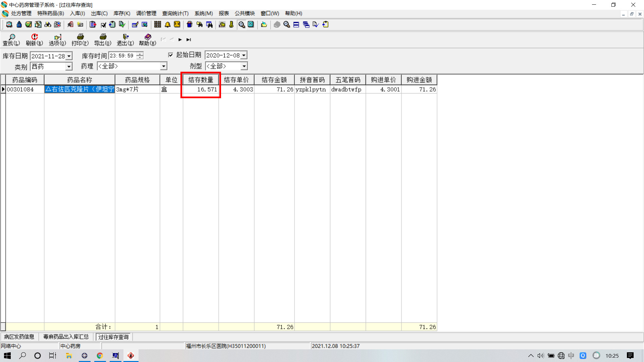644x362 pixels.
Task: Click the 查找(L) search icon
Action: [11, 39]
